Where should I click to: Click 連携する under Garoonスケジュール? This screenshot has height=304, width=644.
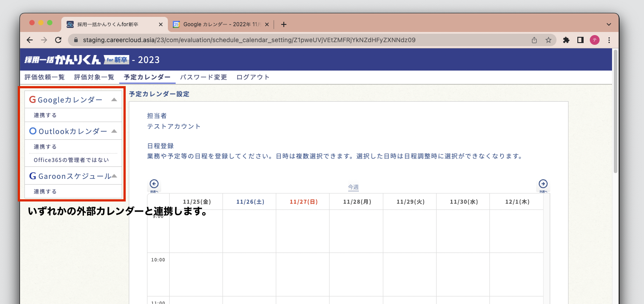click(x=45, y=192)
